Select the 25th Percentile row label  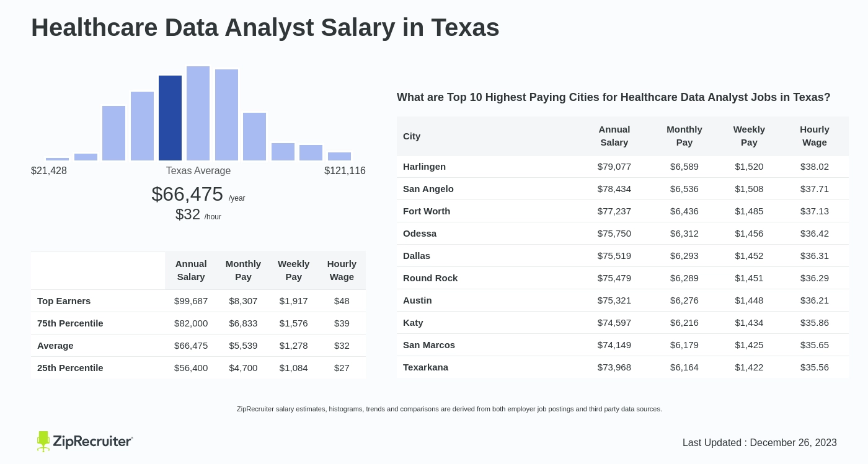70,367
